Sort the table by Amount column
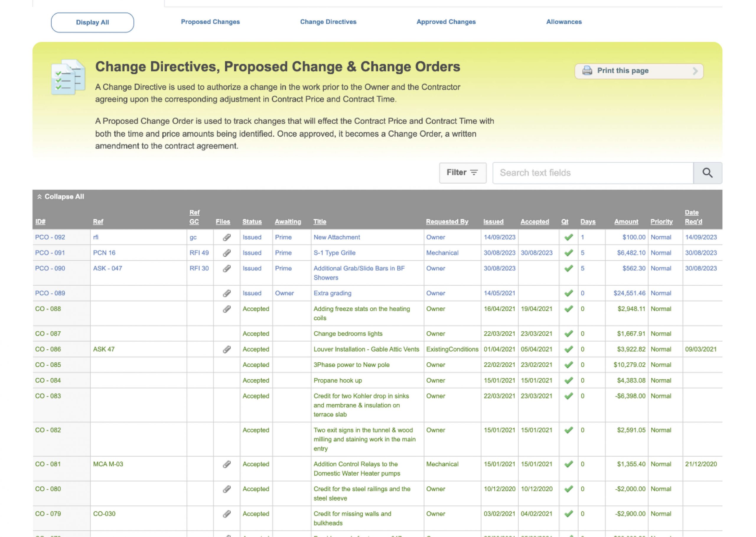 click(626, 222)
